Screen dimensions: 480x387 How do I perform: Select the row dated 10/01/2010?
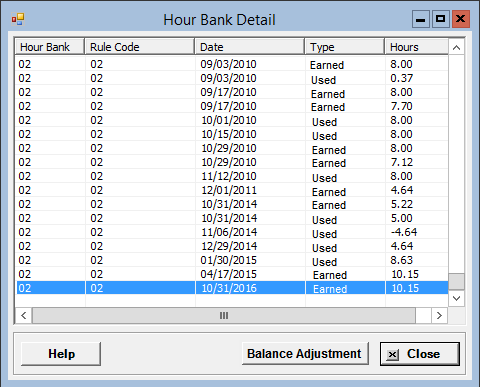point(232,120)
